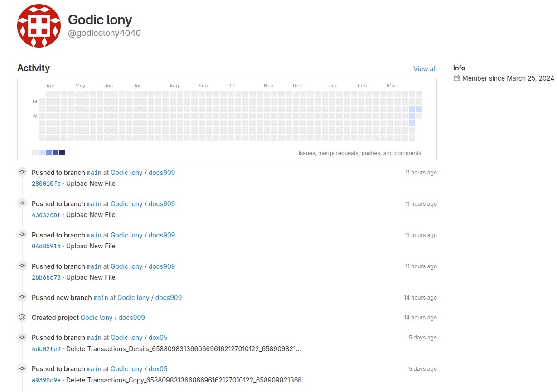Open the View all activity link
The width and height of the screenshot is (557, 392).
tap(425, 69)
